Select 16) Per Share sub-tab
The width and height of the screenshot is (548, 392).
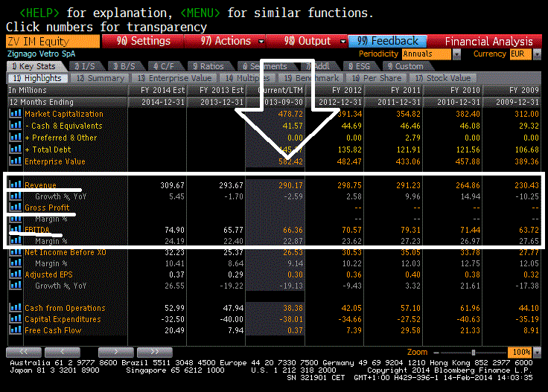point(377,78)
